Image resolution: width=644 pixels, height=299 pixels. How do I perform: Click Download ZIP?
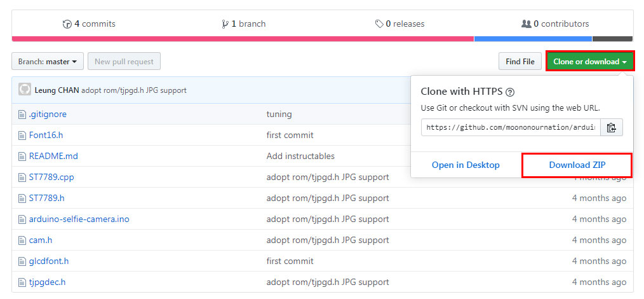577,165
